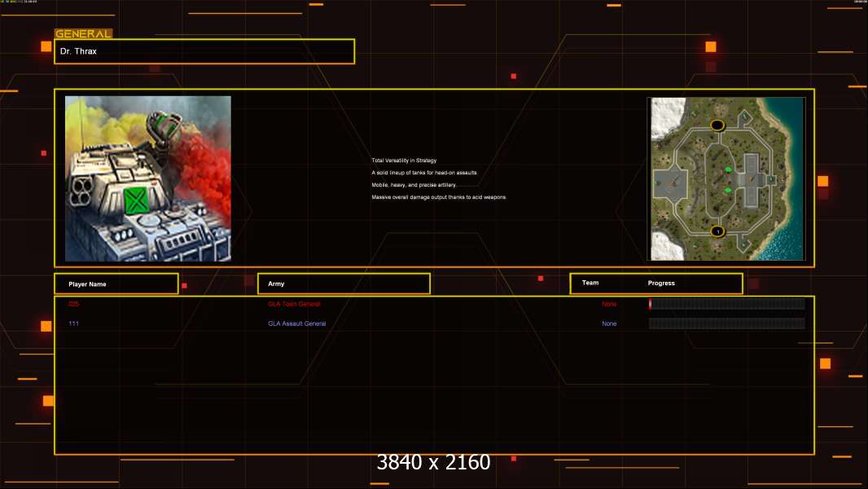Click 'Mobile, heavy, and precise artillery' line
868x489 pixels.
coord(414,185)
